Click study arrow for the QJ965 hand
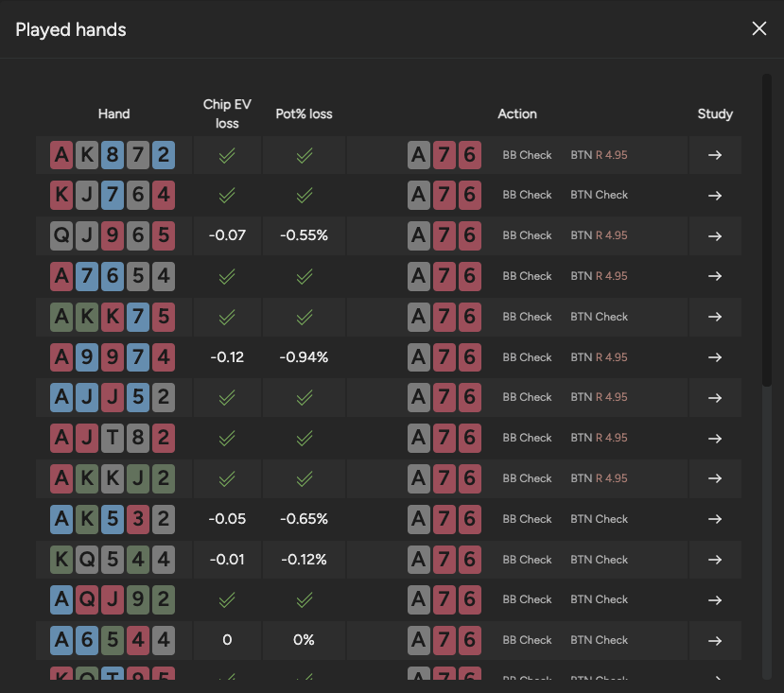 (x=715, y=235)
